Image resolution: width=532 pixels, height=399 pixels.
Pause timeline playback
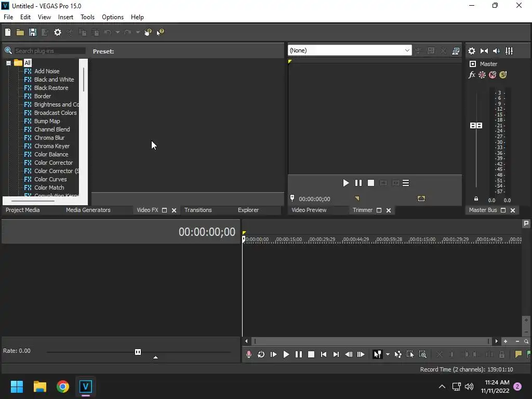point(299,354)
